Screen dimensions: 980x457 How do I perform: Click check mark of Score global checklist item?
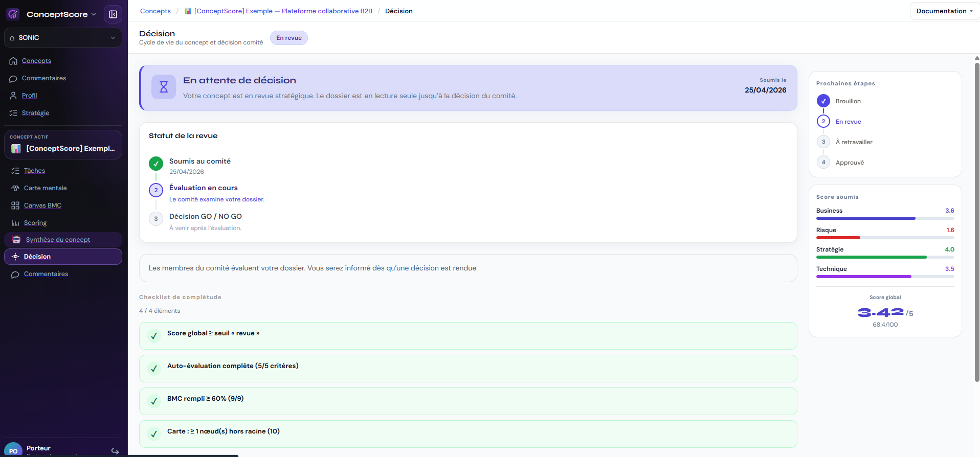(x=154, y=336)
